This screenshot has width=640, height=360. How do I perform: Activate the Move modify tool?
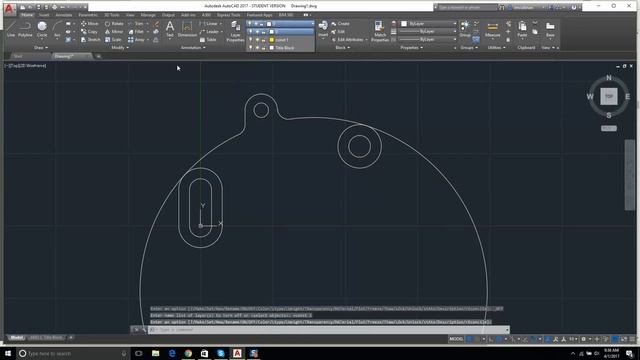click(89, 24)
